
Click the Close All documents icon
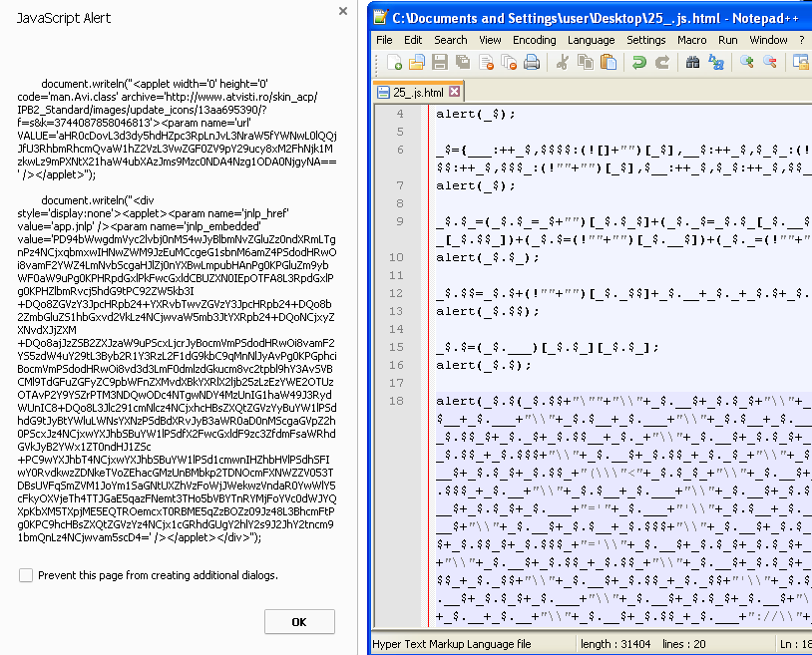(x=509, y=62)
